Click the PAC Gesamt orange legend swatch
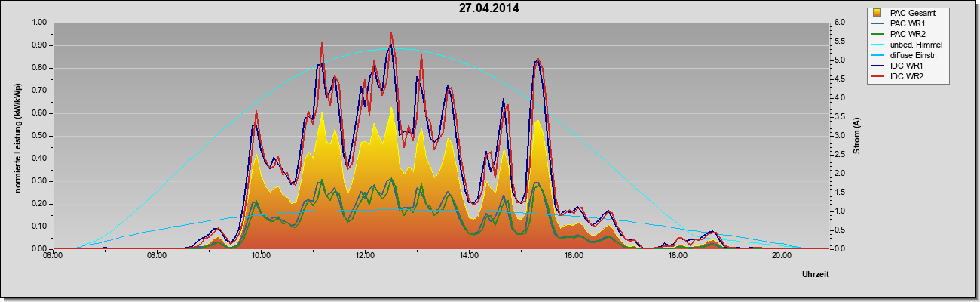 pos(877,13)
